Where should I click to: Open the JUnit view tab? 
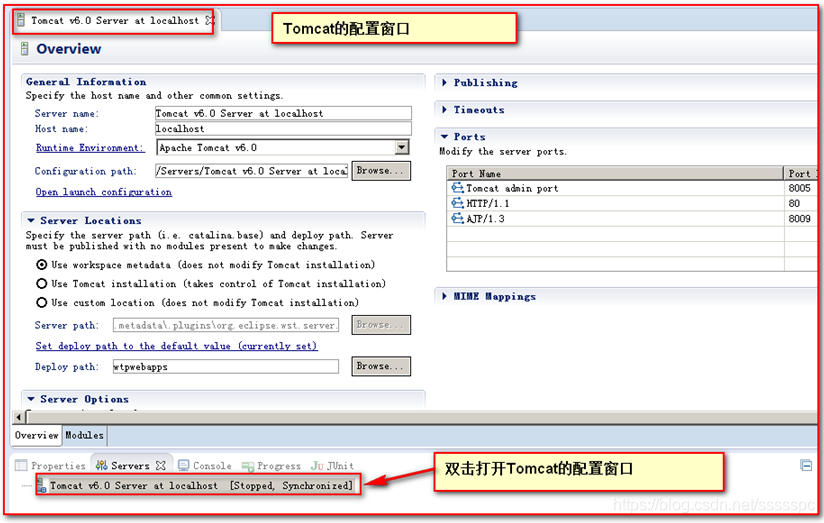333,466
